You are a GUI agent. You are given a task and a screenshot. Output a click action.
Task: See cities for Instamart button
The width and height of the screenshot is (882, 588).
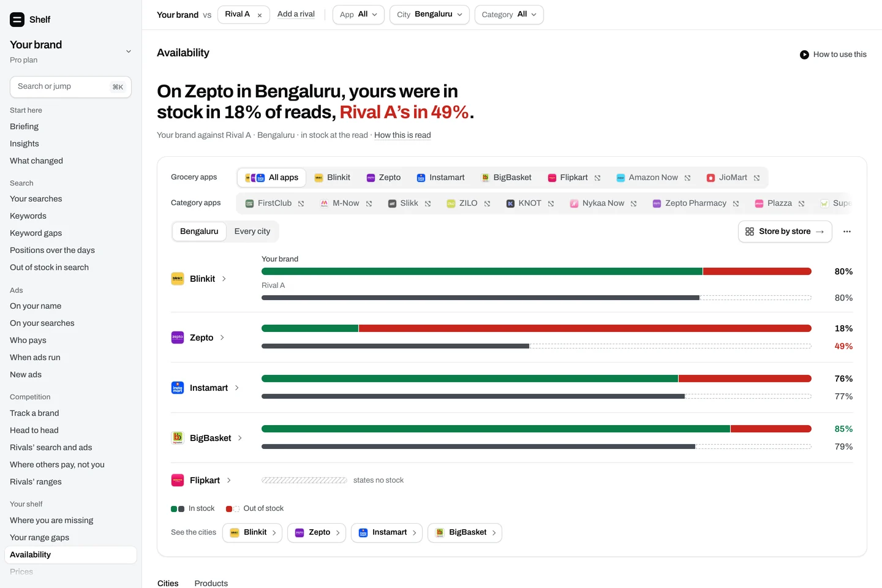(386, 533)
